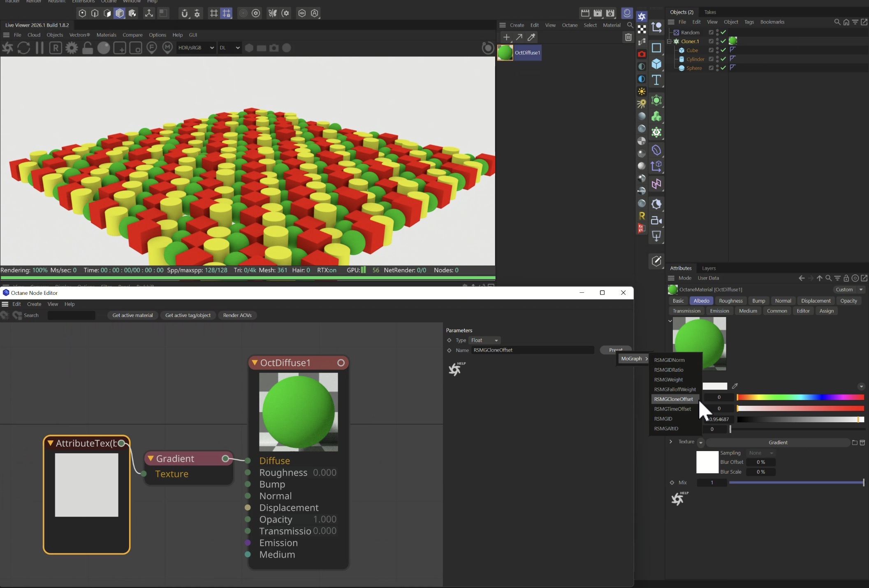Toggle the green checkmark for Cube object
This screenshot has width=869, height=588.
tap(723, 50)
